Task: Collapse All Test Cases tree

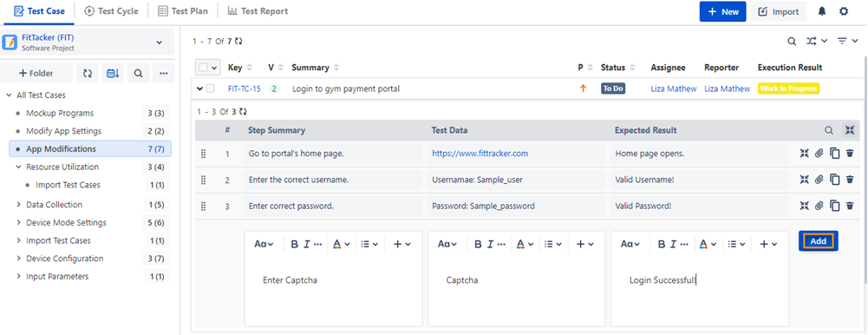Action: (9, 95)
